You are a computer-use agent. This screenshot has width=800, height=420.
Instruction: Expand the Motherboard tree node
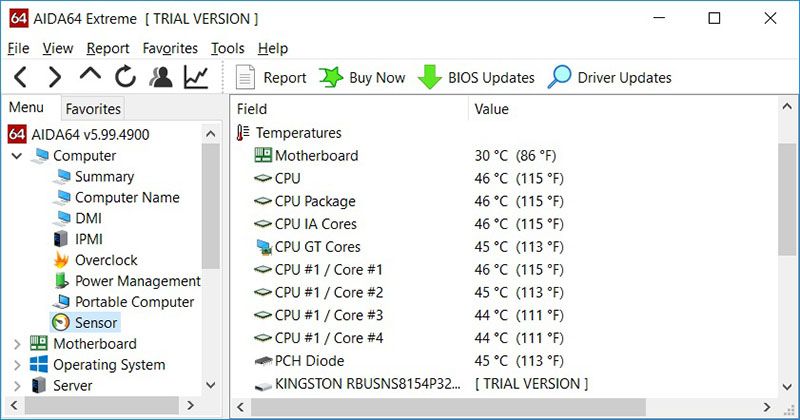[17, 344]
